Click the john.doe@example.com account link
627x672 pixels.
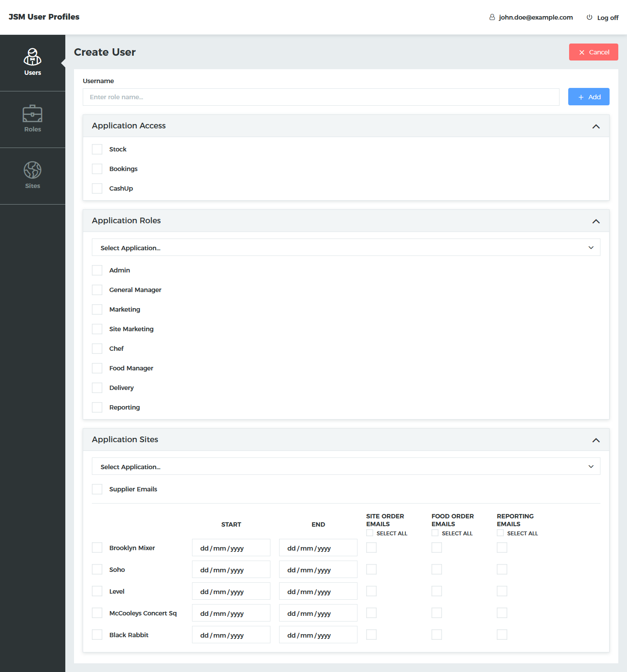pos(536,17)
